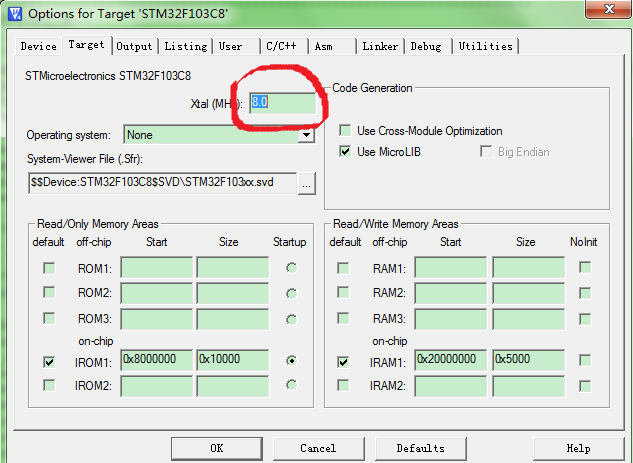This screenshot has height=463, width=633.
Task: Switch to the C/C++ tab
Action: tap(284, 46)
